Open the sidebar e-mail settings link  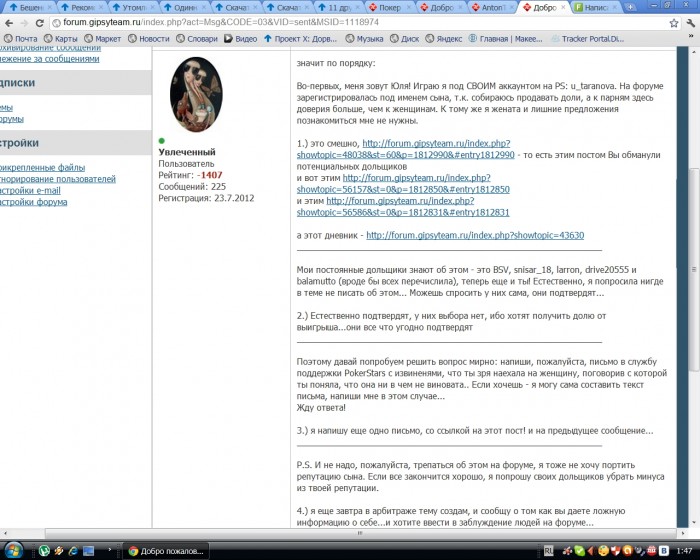(30, 191)
